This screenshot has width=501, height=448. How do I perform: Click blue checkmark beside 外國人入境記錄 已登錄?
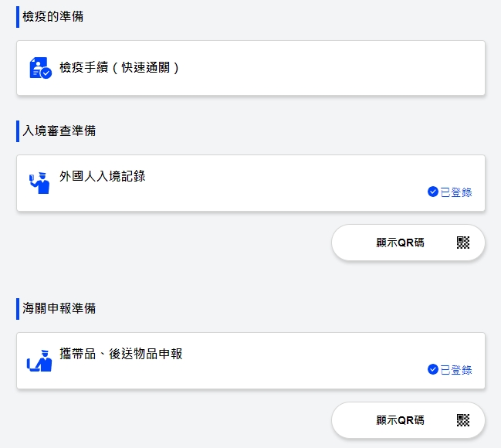[432, 192]
